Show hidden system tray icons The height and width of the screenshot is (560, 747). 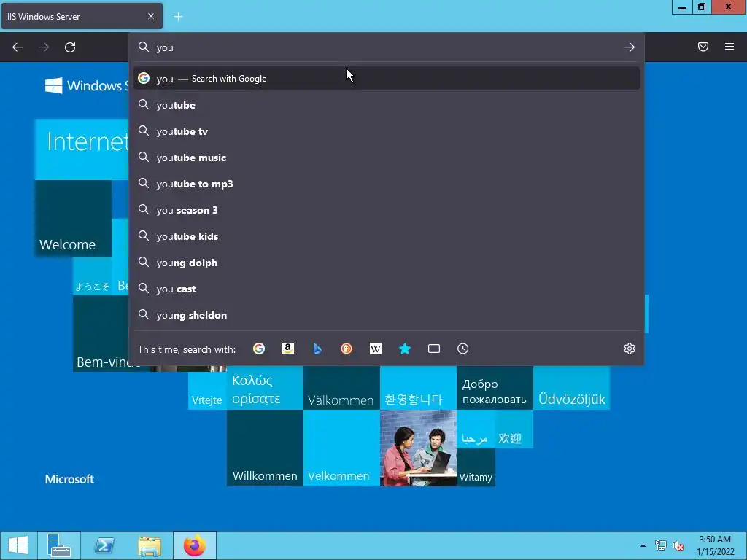coord(643,545)
